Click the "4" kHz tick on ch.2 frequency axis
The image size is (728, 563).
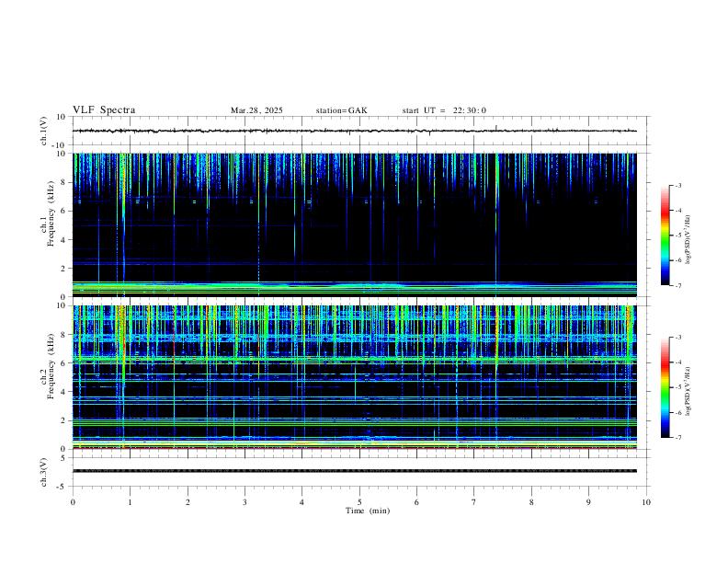[63, 392]
